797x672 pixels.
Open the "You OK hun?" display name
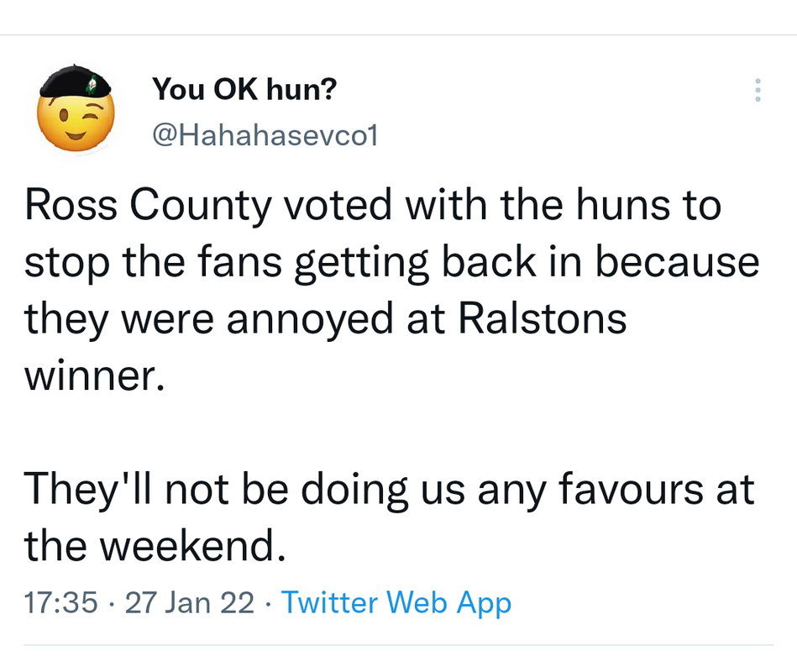pos(244,88)
